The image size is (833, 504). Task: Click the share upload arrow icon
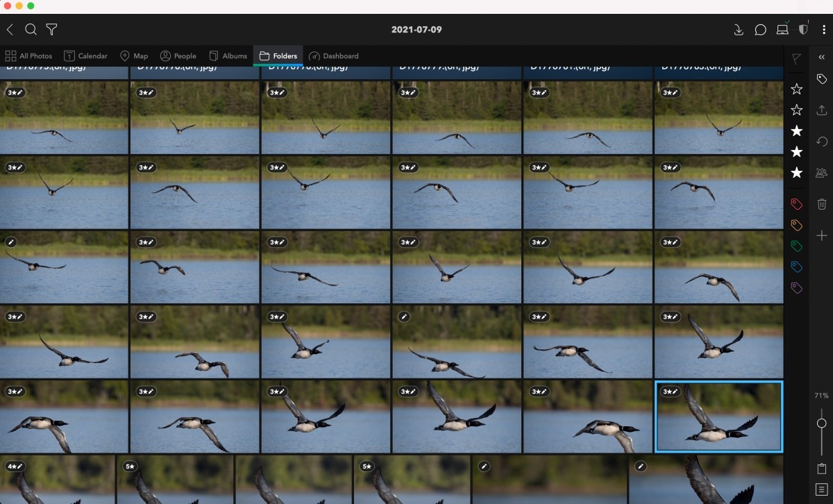tap(822, 110)
